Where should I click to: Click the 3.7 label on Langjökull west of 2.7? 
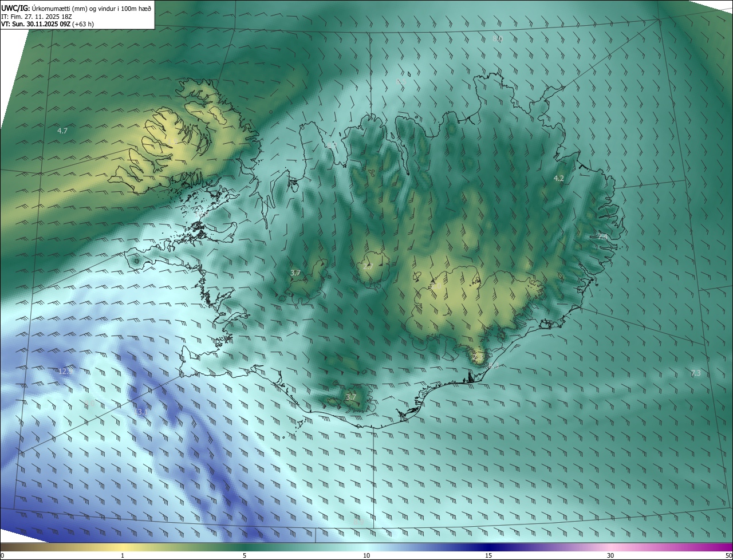point(295,273)
